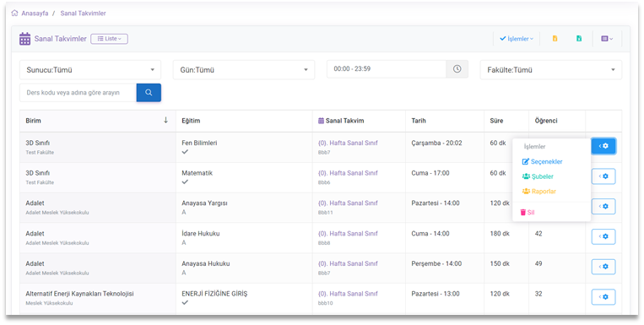
Task: Click the checkmark under ENERJİ FİZİĞİNE GİRİŞ
Action: tap(185, 302)
